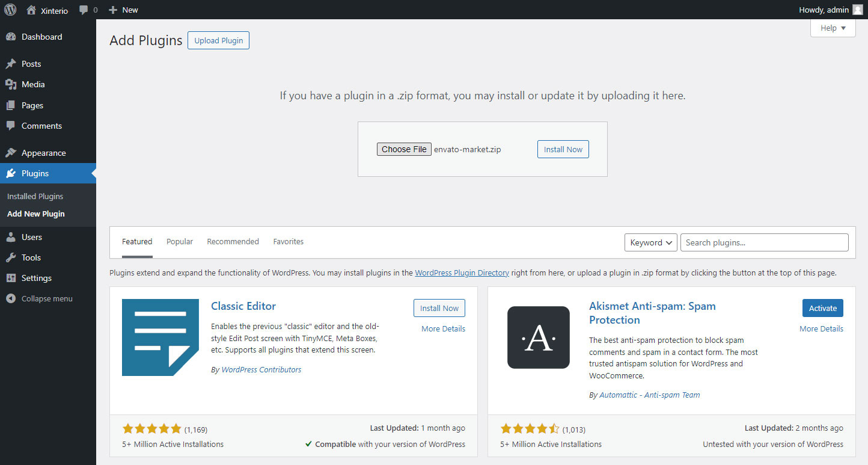Screen dimensions: 868x465
Task: Open the Tools menu item
Action: 31,257
